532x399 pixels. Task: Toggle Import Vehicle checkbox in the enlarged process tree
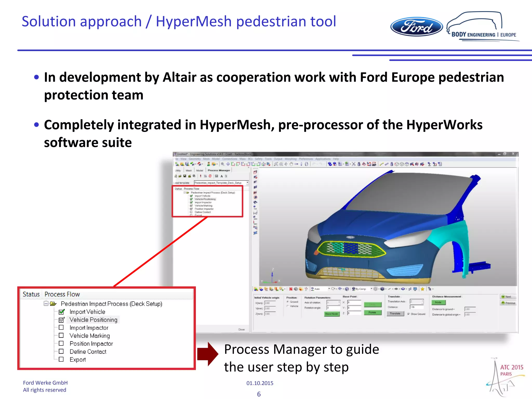coord(62,311)
